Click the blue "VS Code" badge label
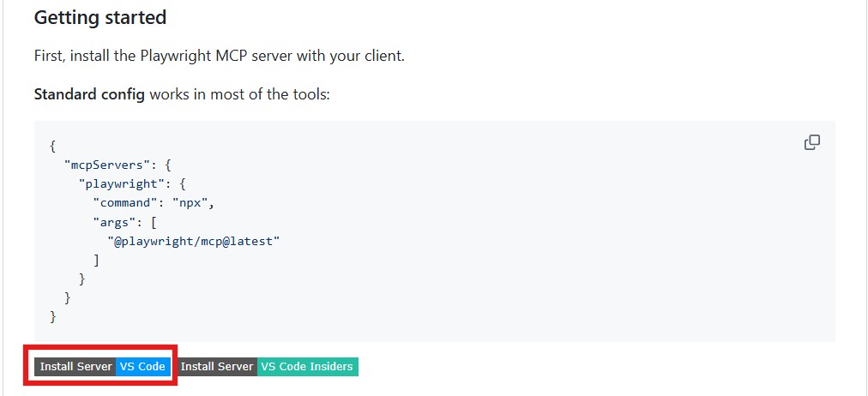 point(142,367)
